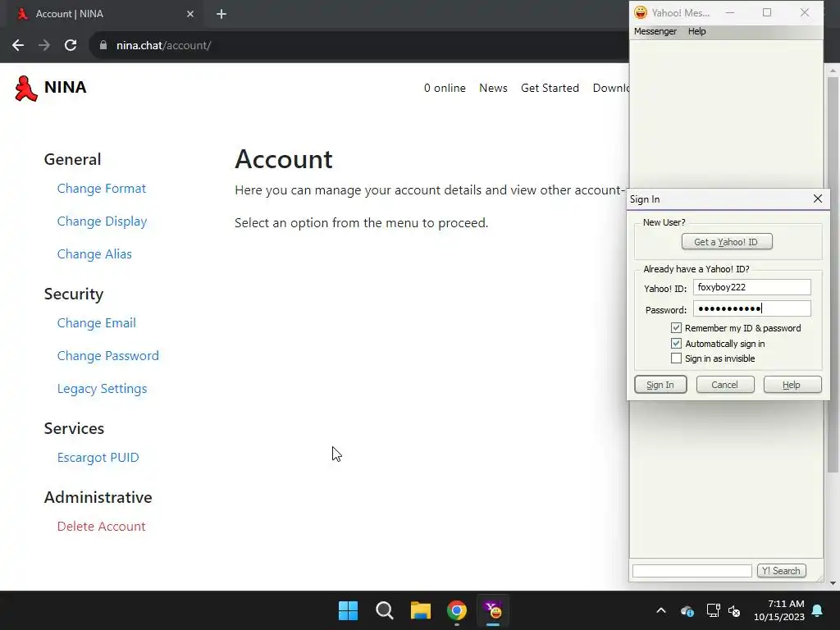840x630 pixels.
Task: Click the NINA site title text
Action: click(65, 87)
